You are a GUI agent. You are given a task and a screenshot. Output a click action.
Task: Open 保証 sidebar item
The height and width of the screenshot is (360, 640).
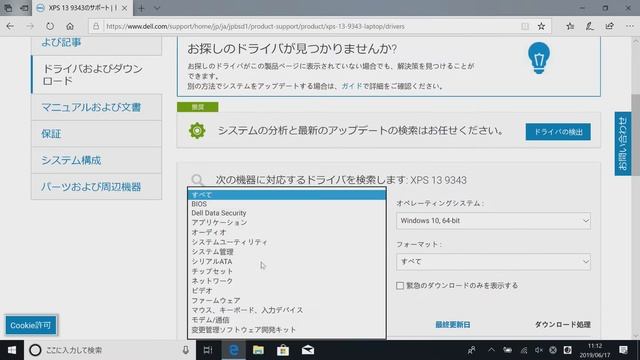[x=97, y=134]
